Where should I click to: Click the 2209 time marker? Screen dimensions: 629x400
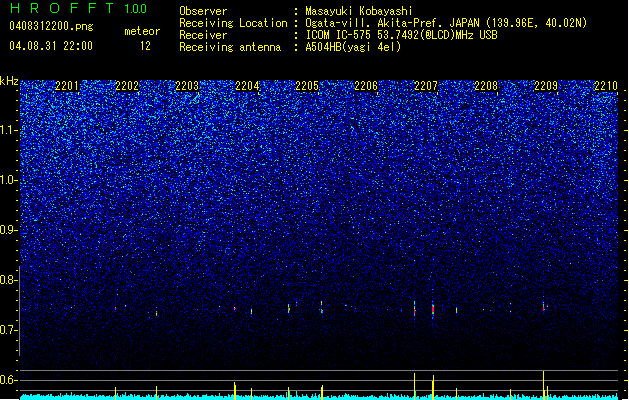[x=546, y=86]
